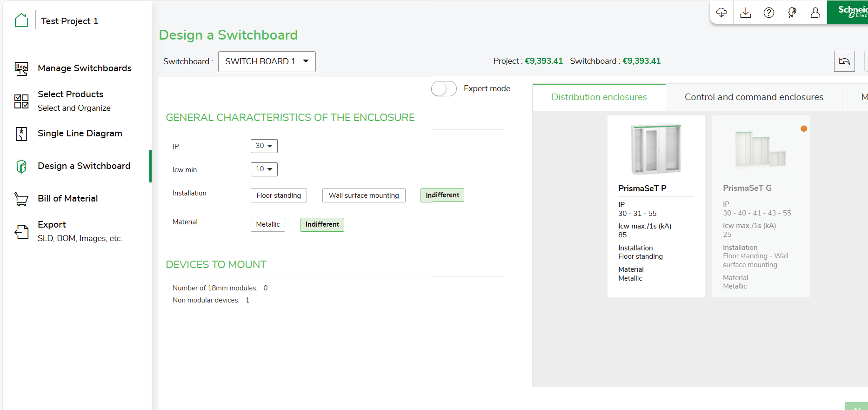Click the Select Products grid icon
Screen dimensions: 868x410
coord(21,101)
